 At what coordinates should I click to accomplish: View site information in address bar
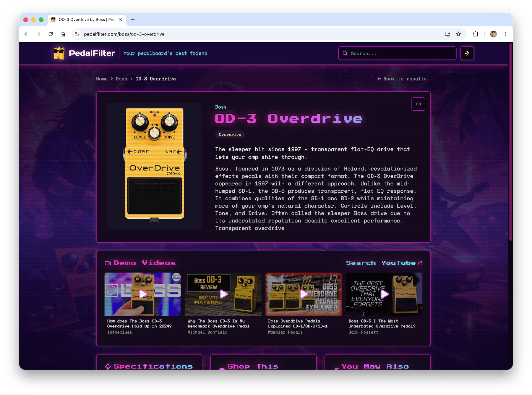click(x=77, y=34)
